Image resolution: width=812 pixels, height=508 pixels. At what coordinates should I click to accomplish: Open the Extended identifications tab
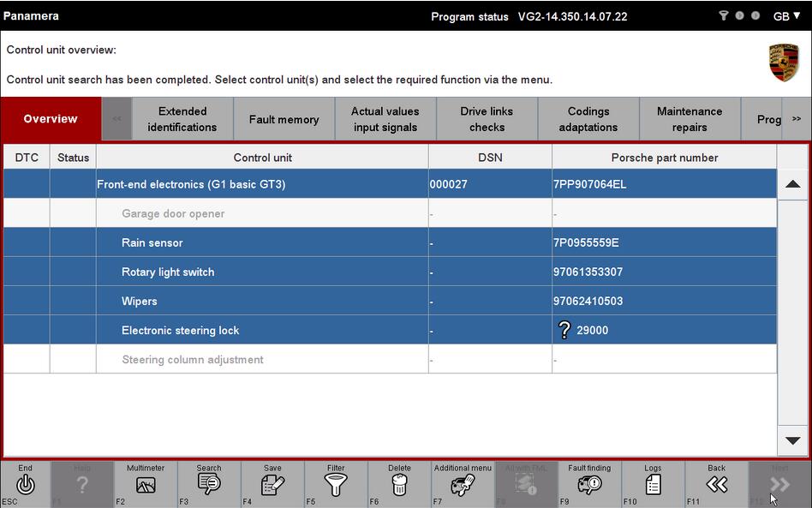pos(182,119)
